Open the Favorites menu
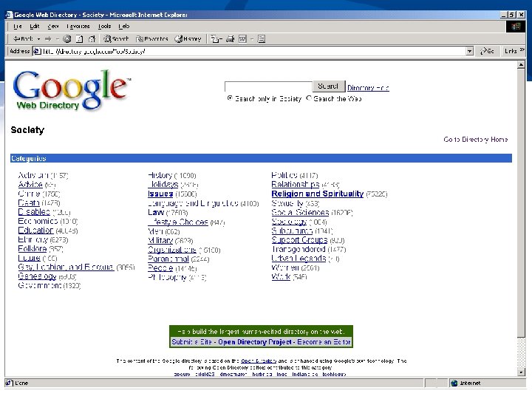The width and height of the screenshot is (532, 399). point(78,26)
